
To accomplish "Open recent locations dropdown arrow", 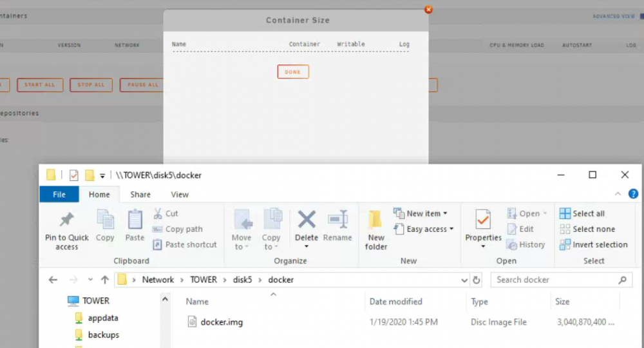I will coord(90,280).
